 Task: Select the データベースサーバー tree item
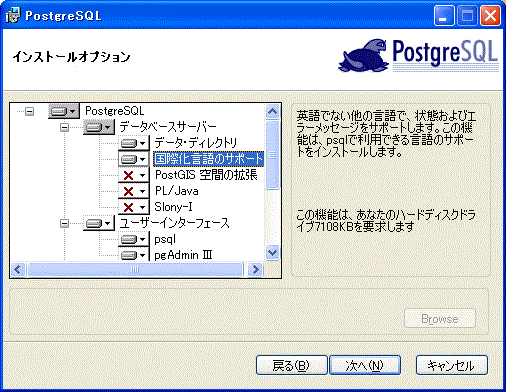coord(168,127)
